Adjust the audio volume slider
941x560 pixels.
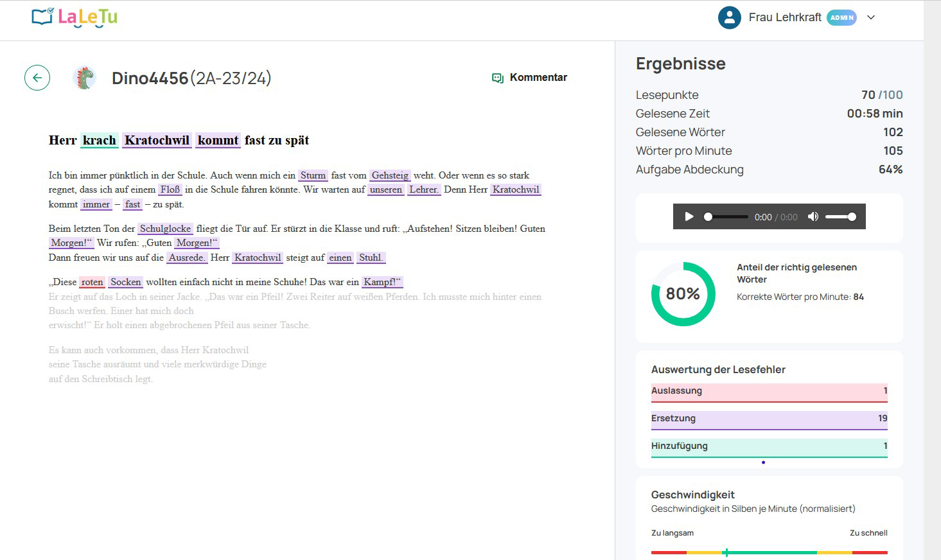click(840, 217)
